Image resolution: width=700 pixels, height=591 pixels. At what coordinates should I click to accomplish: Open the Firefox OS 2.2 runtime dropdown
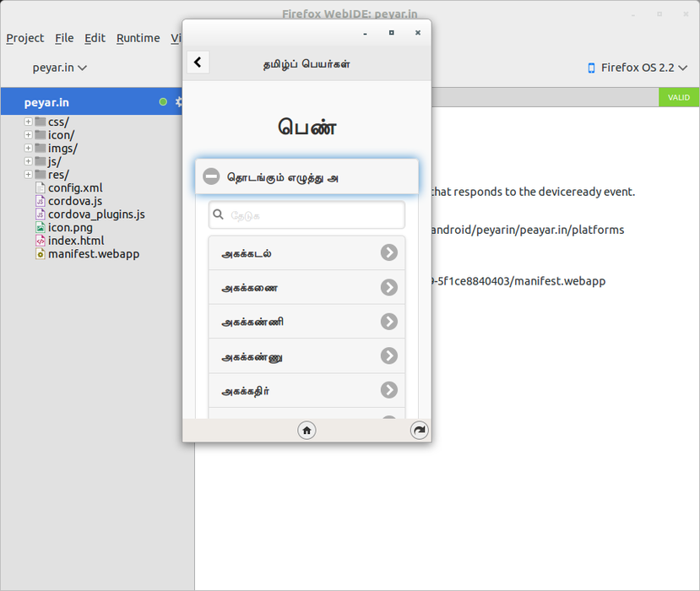point(638,68)
